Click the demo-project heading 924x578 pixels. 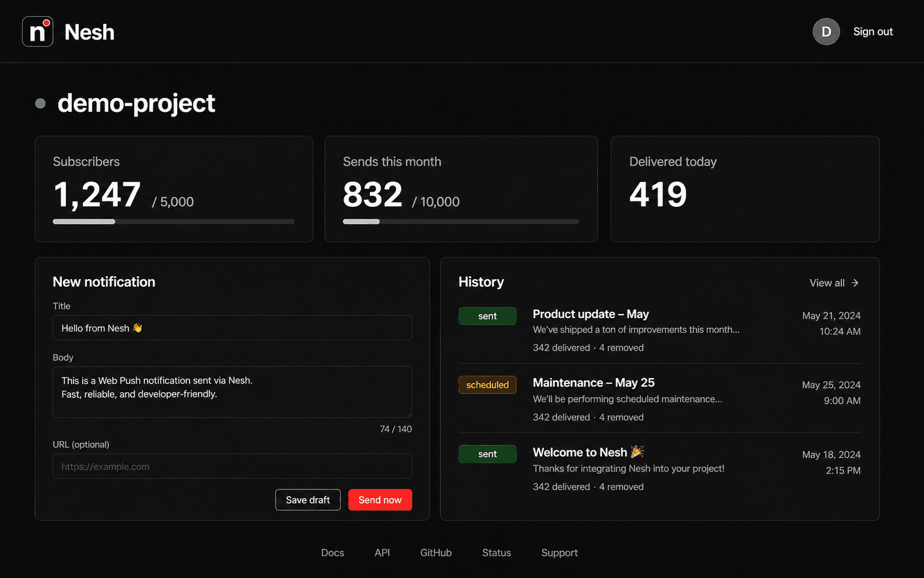136,104
